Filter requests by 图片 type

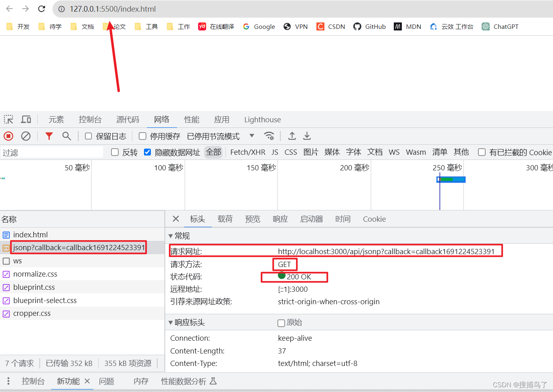pos(311,152)
